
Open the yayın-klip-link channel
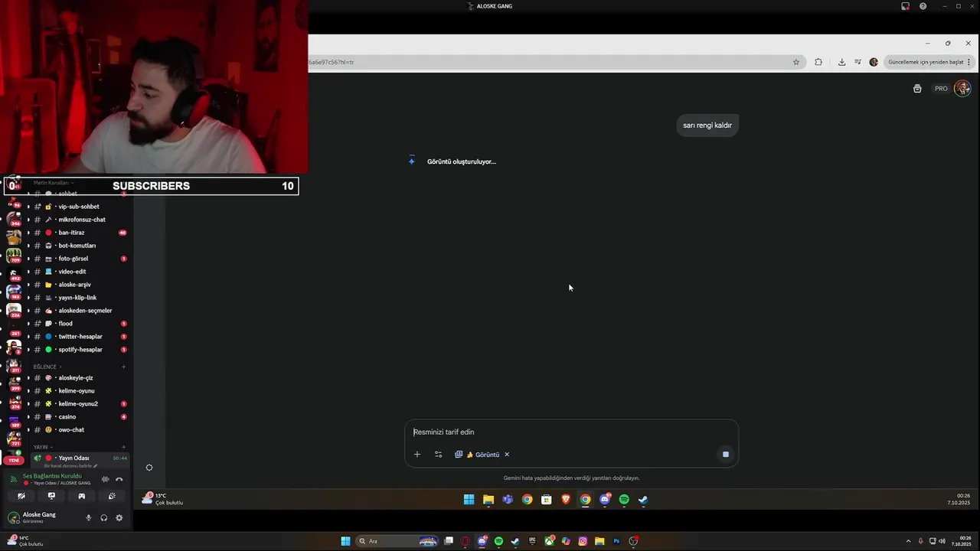tap(80, 298)
